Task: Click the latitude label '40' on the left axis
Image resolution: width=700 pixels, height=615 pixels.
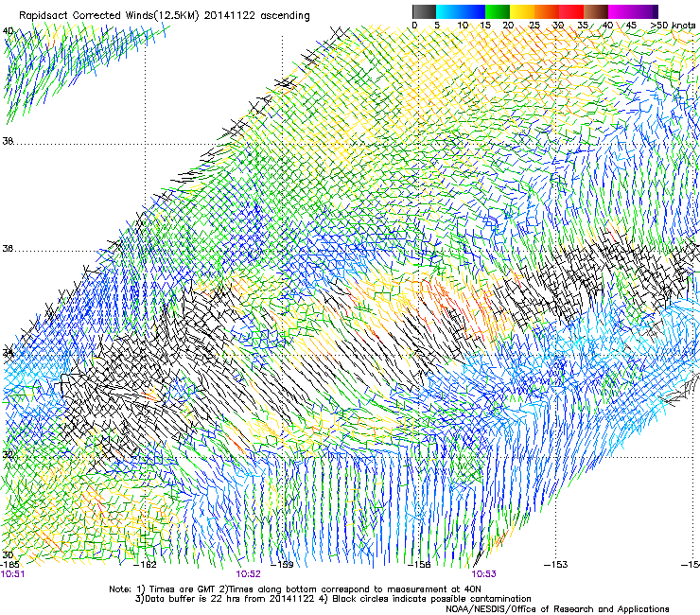Action: pos(8,31)
